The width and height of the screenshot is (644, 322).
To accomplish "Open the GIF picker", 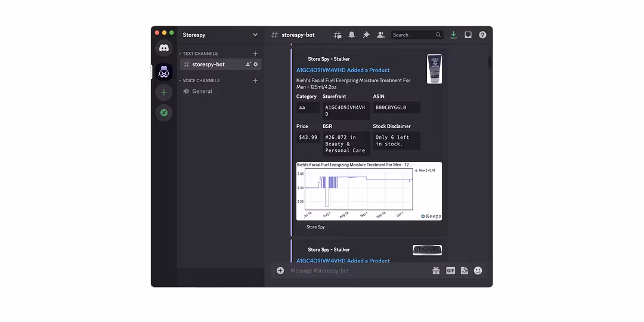I will click(450, 271).
